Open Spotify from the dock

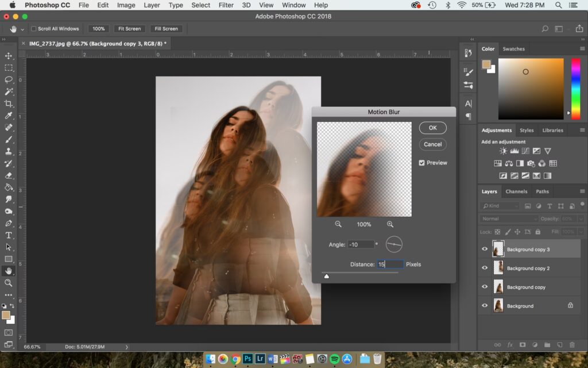click(335, 359)
